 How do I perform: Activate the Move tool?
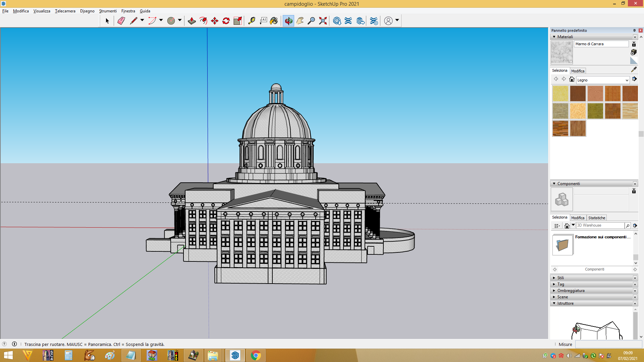(x=215, y=21)
